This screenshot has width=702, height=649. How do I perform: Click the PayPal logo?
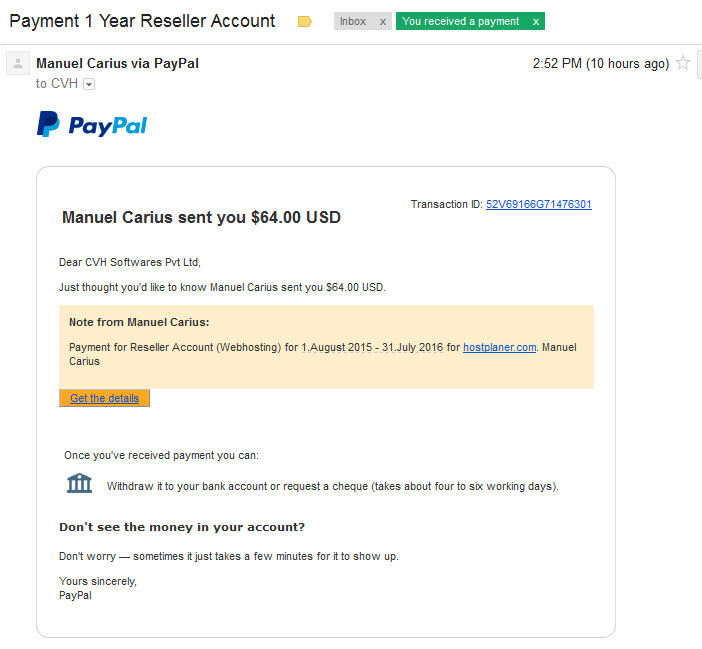[92, 124]
